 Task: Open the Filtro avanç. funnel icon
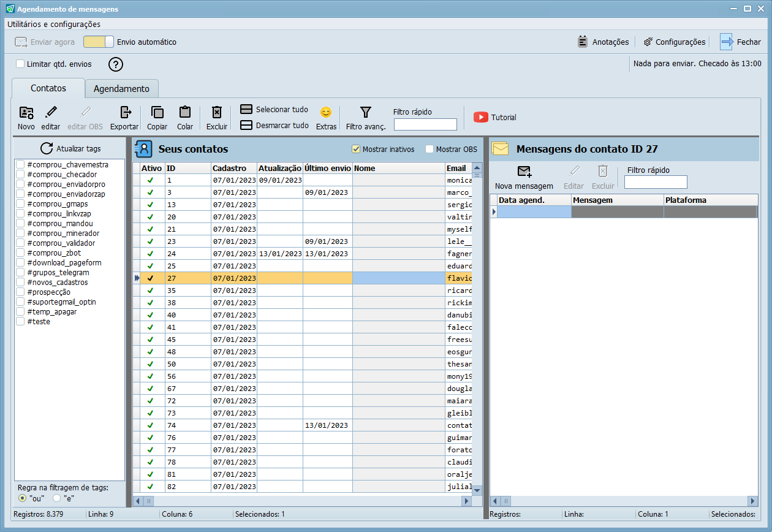366,112
